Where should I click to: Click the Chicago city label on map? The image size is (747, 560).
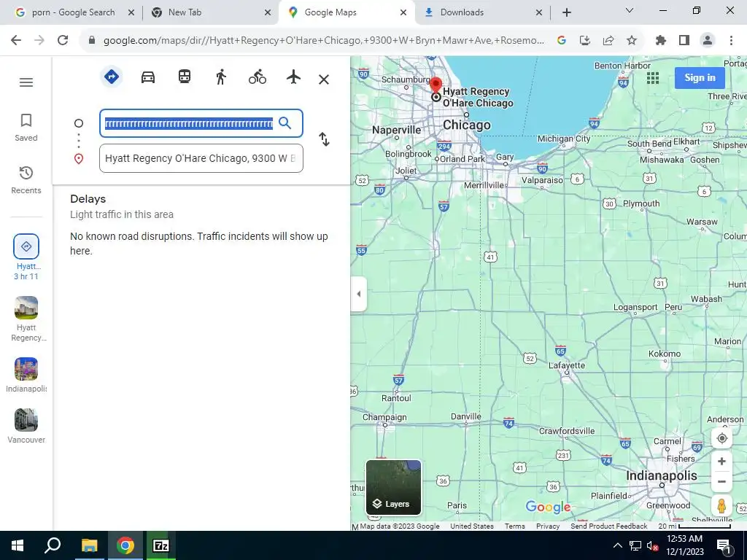(x=466, y=125)
